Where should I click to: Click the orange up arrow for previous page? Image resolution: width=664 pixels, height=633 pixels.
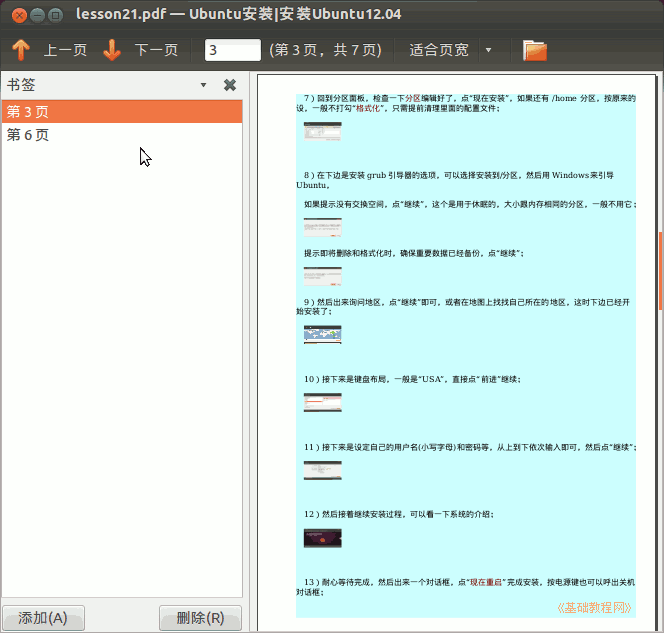click(x=21, y=50)
